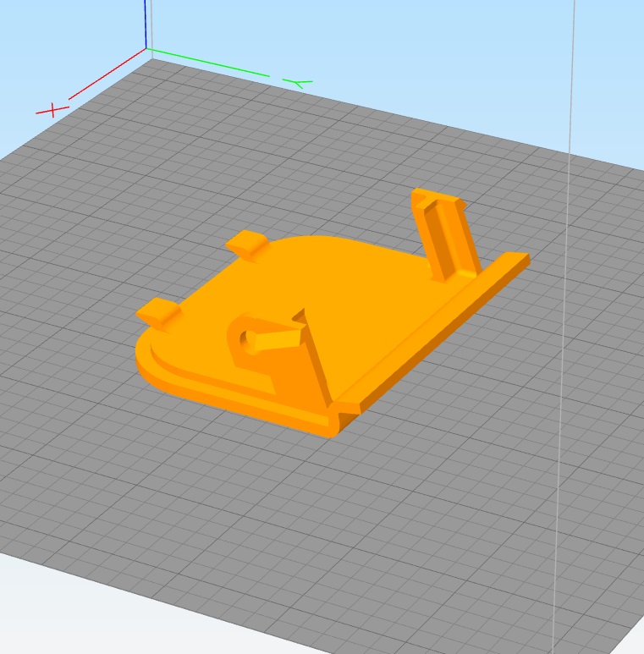This screenshot has height=654, width=644.
Task: Select the small tab at the model's back edge
Action: pyautogui.click(x=247, y=245)
